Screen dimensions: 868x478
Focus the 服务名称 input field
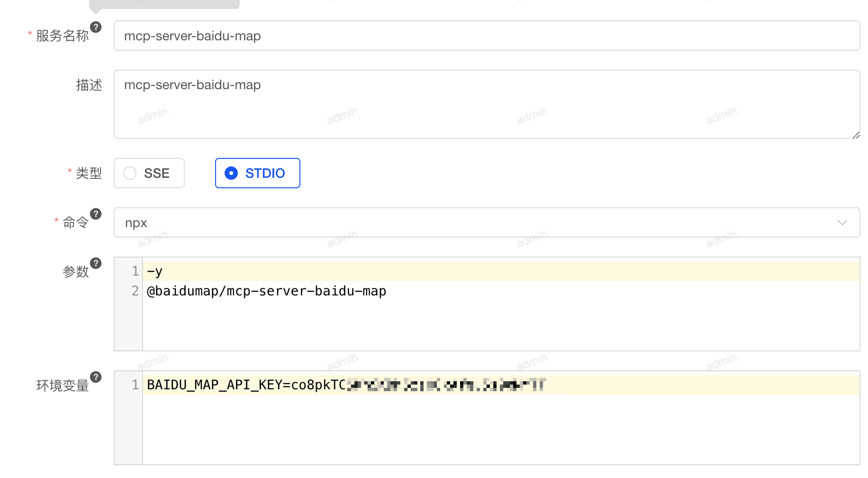pyautogui.click(x=487, y=36)
